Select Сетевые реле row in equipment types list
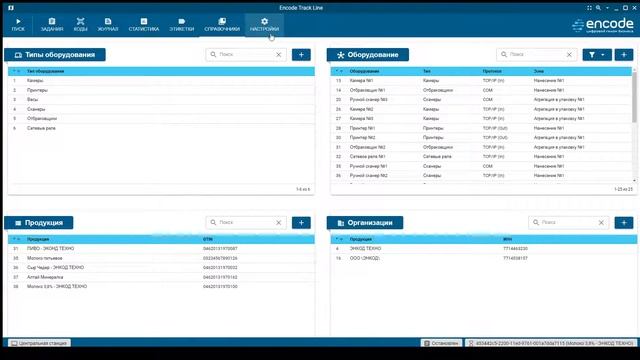The width and height of the screenshot is (640, 360). point(161,128)
